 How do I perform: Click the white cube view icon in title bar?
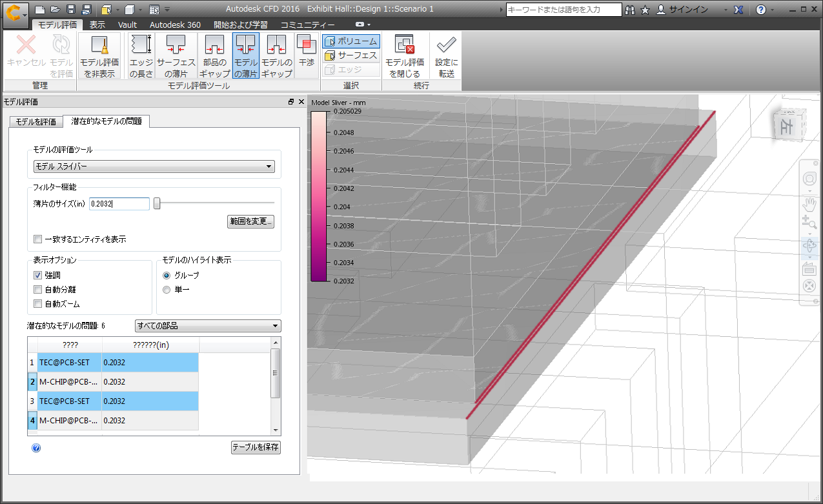click(x=130, y=10)
